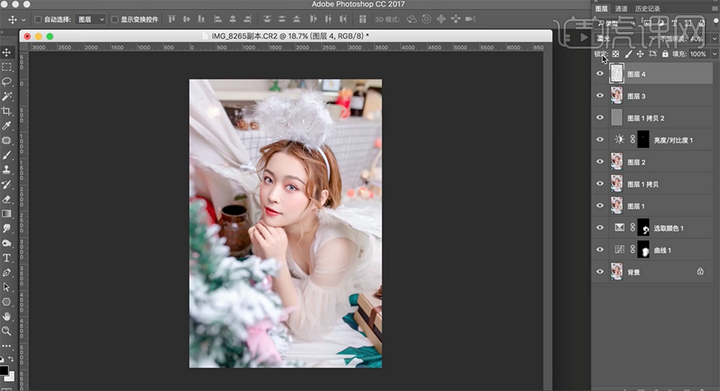Hide layer 图层 1 拷贝 2
This screenshot has height=391, width=720.
[600, 118]
